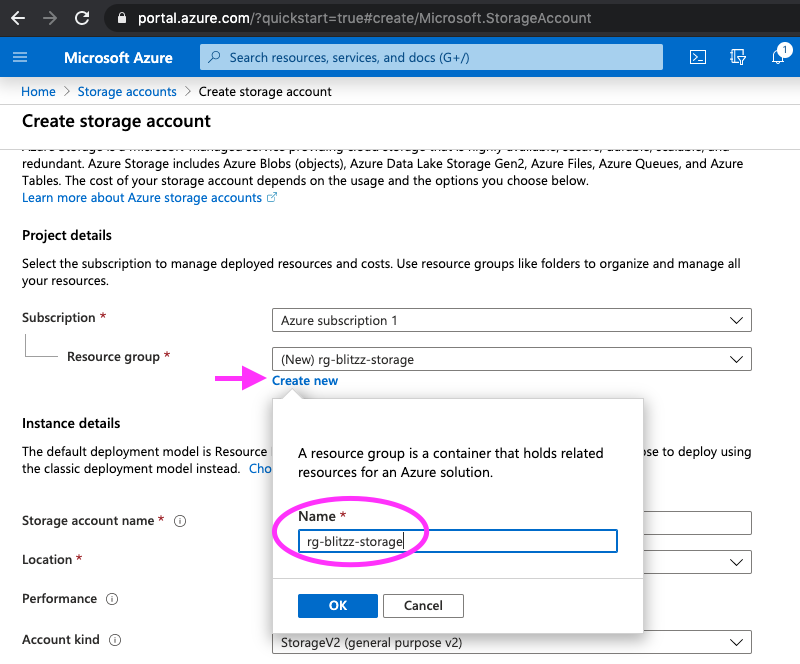The height and width of the screenshot is (664, 800).
Task: Open the Location dropdown arrow
Action: coord(736,562)
